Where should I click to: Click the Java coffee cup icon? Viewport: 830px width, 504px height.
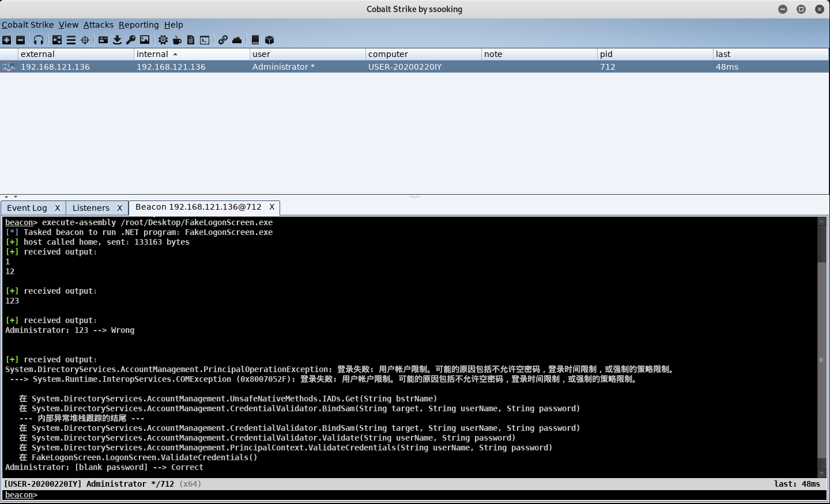coord(177,40)
